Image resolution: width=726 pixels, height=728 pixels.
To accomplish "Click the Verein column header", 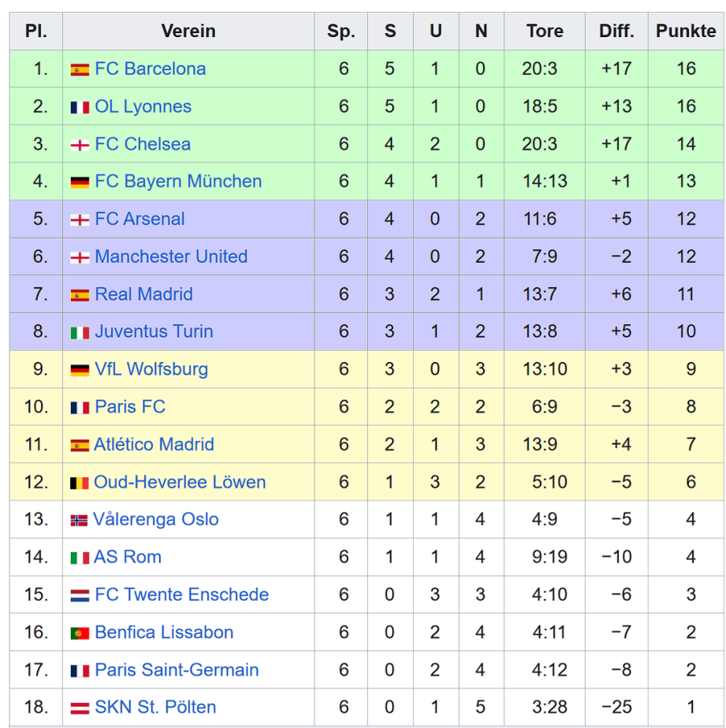I will tap(188, 31).
